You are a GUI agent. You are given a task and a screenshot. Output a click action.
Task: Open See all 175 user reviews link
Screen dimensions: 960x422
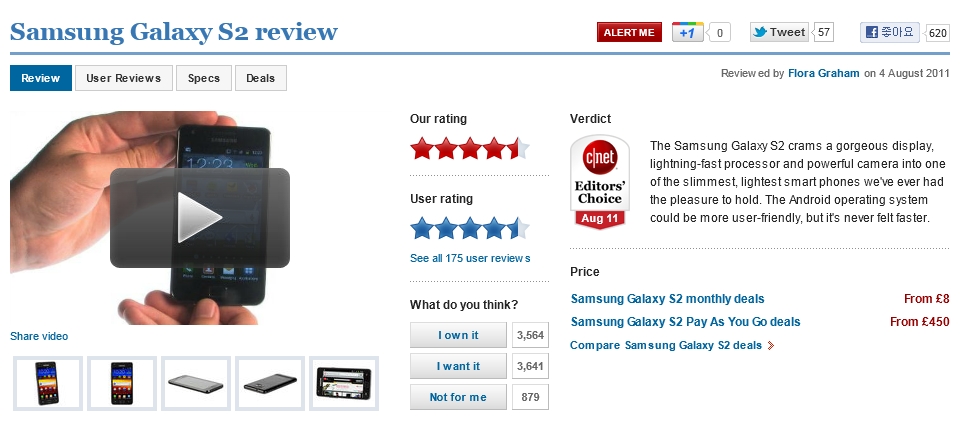click(x=470, y=258)
